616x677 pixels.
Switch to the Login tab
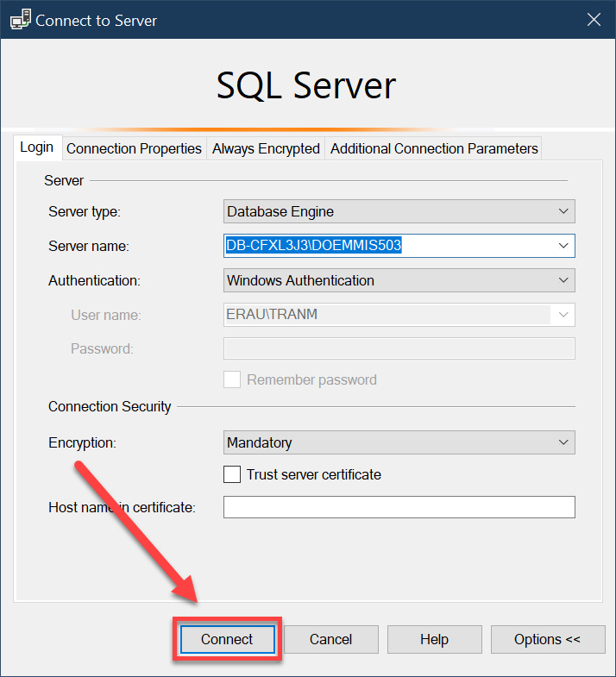click(37, 147)
